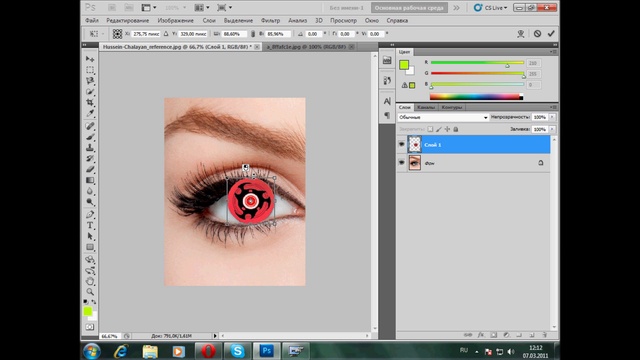
Task: Select the Hand tool
Action: point(90,281)
